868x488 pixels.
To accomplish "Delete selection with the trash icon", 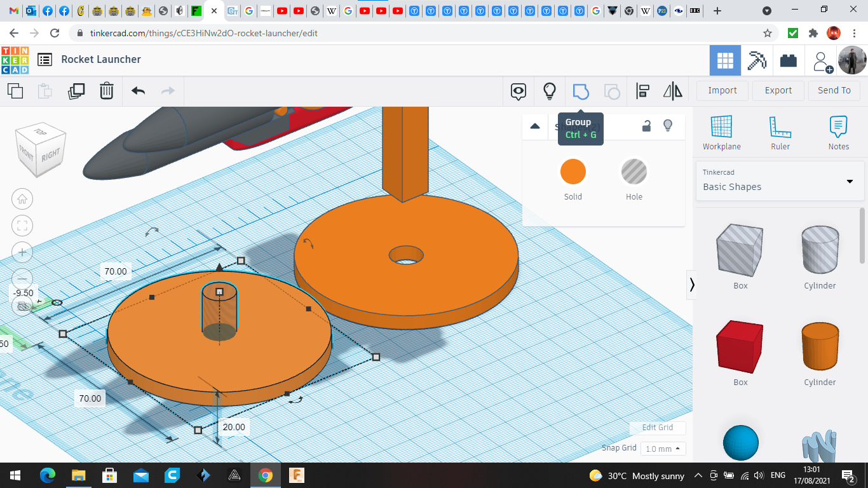I will pyautogui.click(x=107, y=91).
